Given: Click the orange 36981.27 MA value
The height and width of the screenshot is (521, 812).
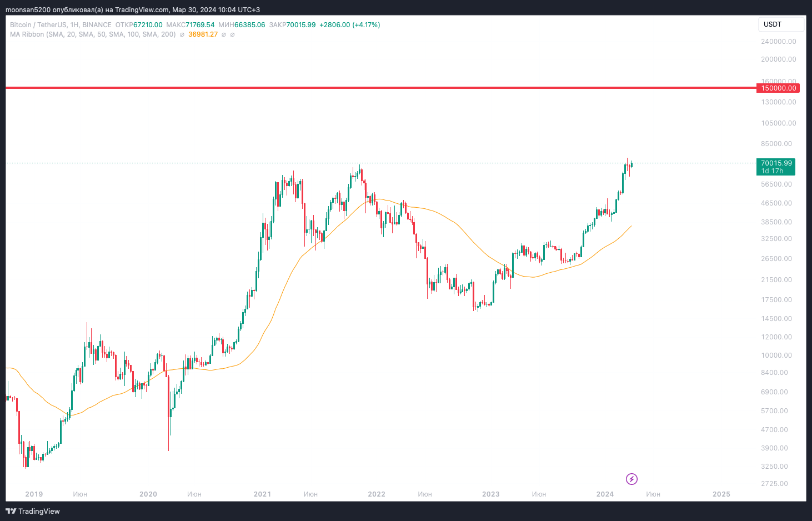Looking at the screenshot, I should coord(203,34).
